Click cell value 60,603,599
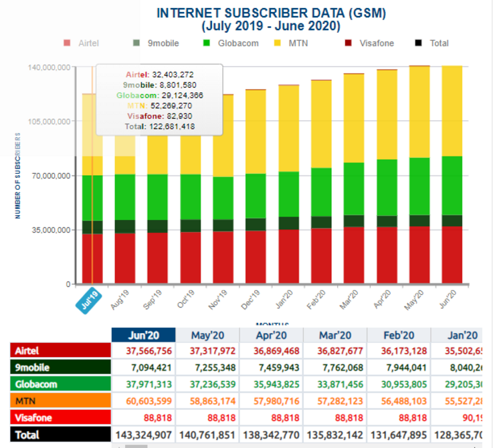Screen dimensions: 495x448 (x=148, y=401)
